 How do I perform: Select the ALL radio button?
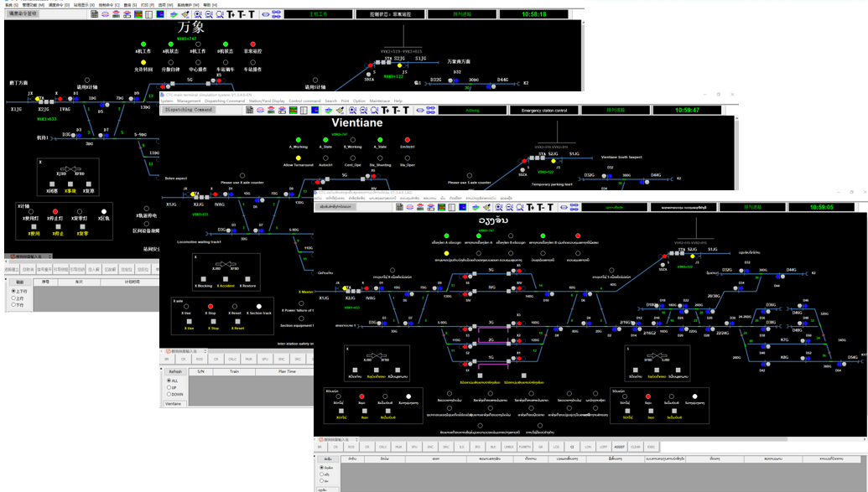168,380
